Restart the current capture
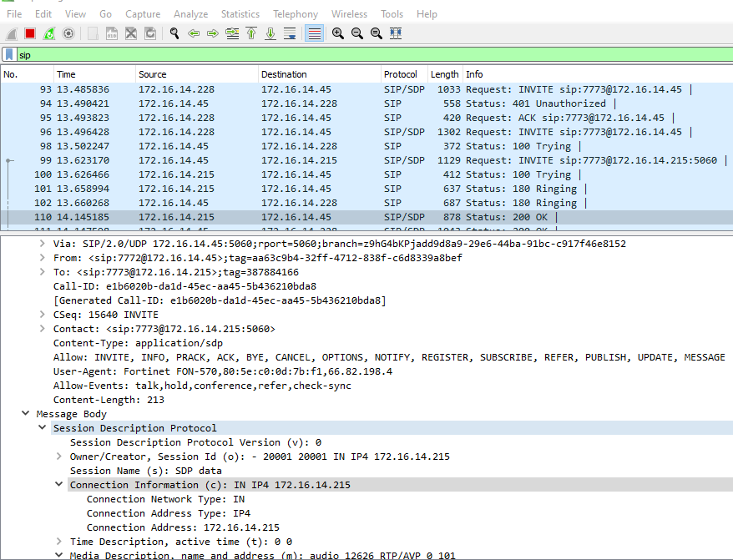733x560 pixels. (x=49, y=33)
